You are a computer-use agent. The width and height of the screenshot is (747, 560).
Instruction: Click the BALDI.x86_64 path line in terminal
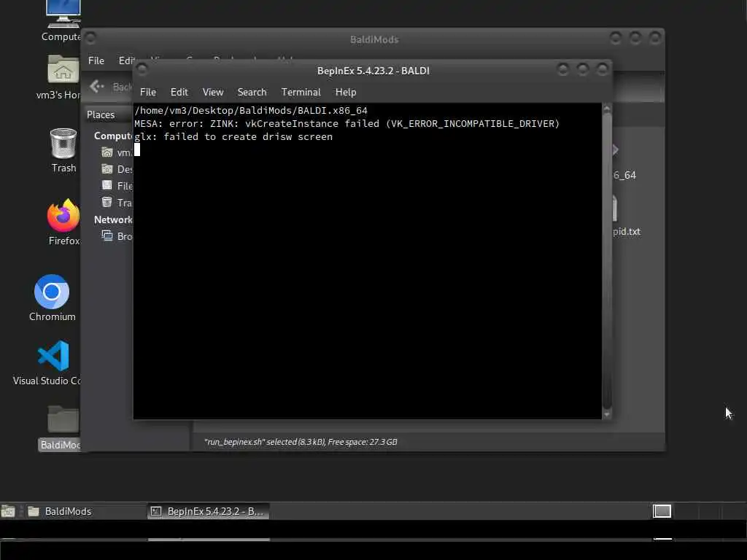click(251, 111)
